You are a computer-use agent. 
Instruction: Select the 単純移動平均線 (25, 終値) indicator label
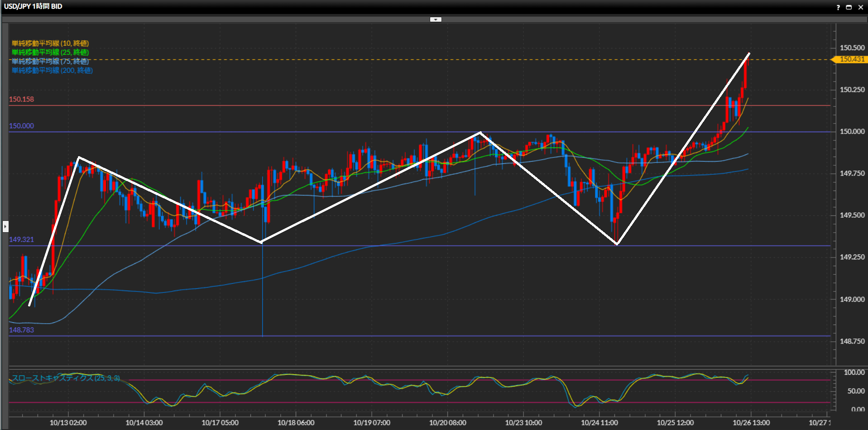click(50, 52)
